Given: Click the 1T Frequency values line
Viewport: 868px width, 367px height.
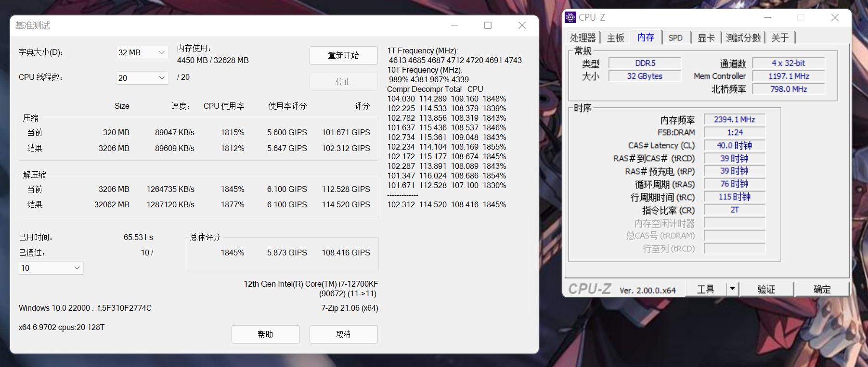Looking at the screenshot, I should [455, 60].
